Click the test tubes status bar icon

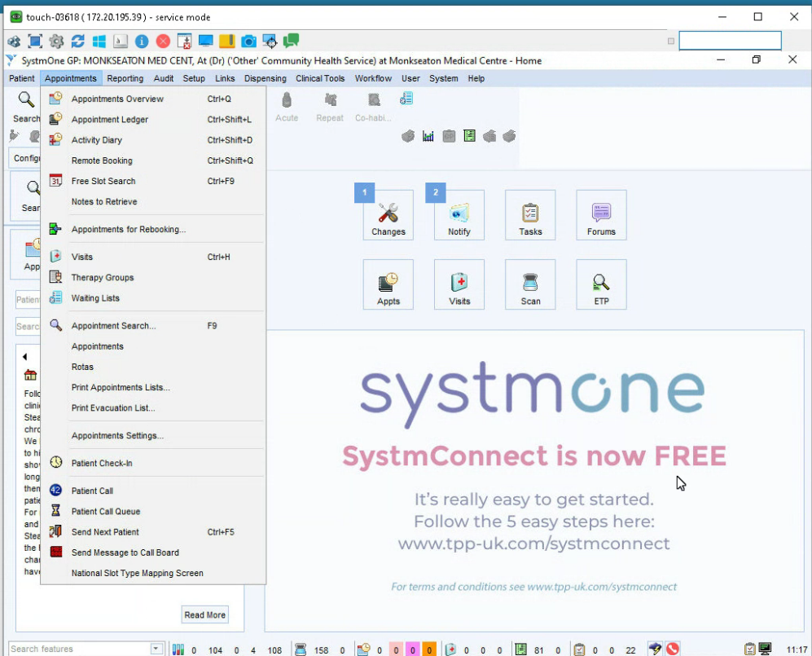pos(178,649)
